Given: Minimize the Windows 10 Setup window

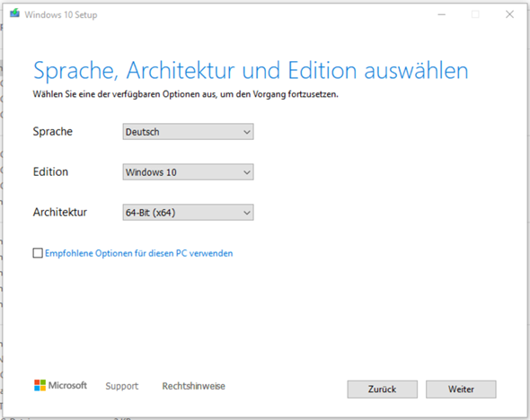Looking at the screenshot, I should (441, 14).
